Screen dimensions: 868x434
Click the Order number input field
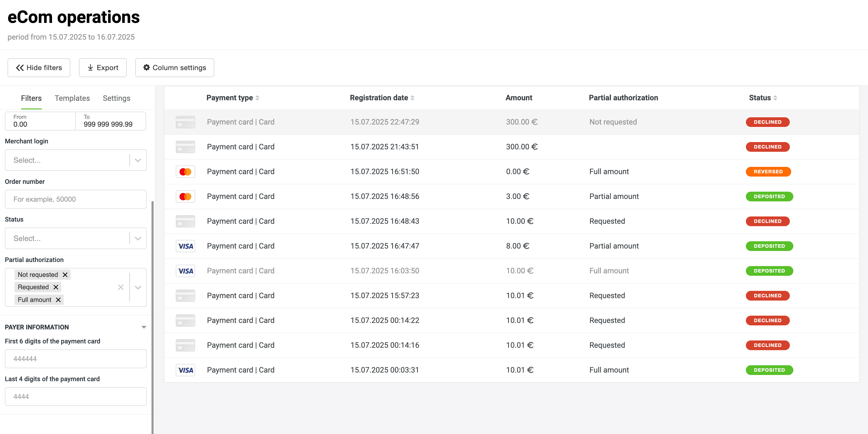(x=75, y=199)
